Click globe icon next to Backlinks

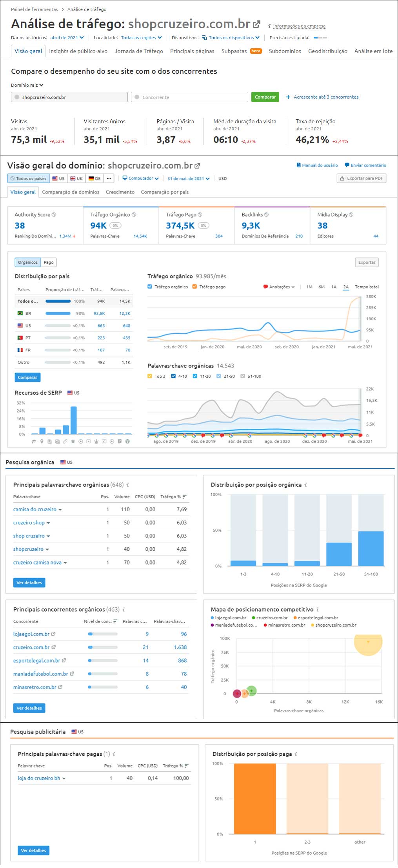click(x=267, y=215)
